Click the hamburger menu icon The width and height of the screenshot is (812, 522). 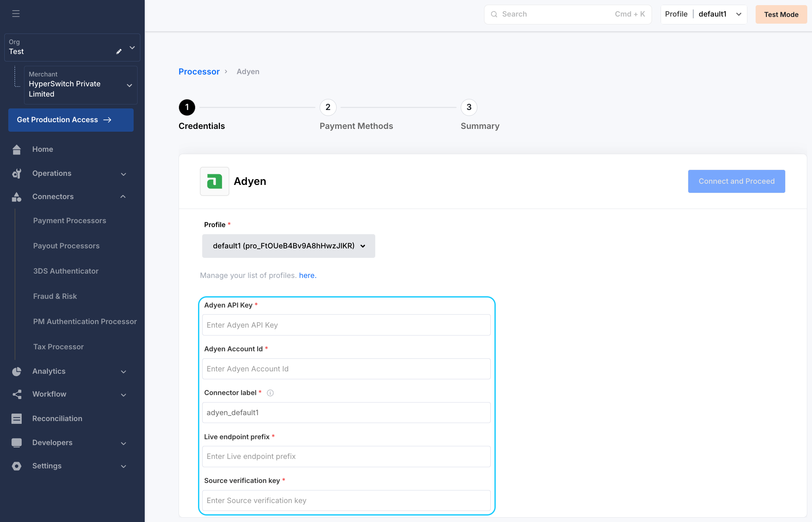click(x=16, y=14)
